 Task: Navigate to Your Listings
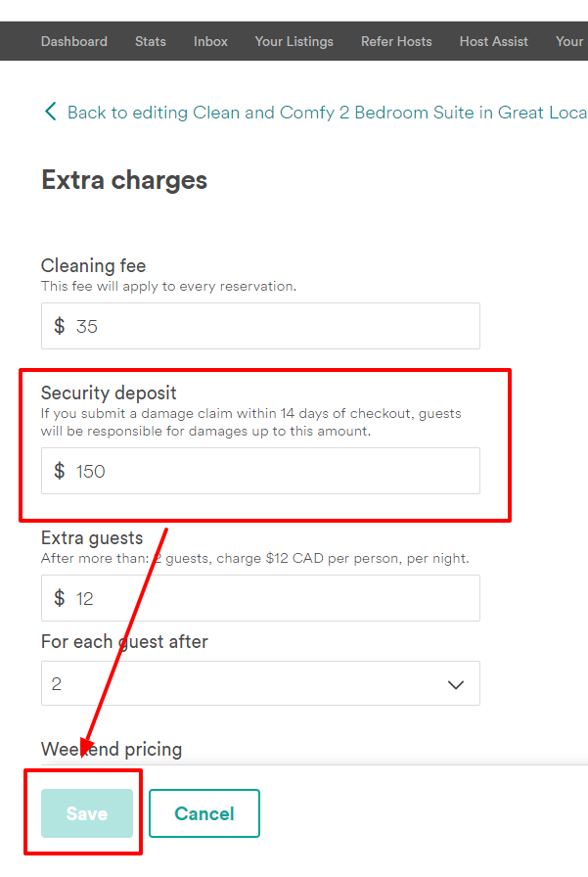tap(294, 41)
